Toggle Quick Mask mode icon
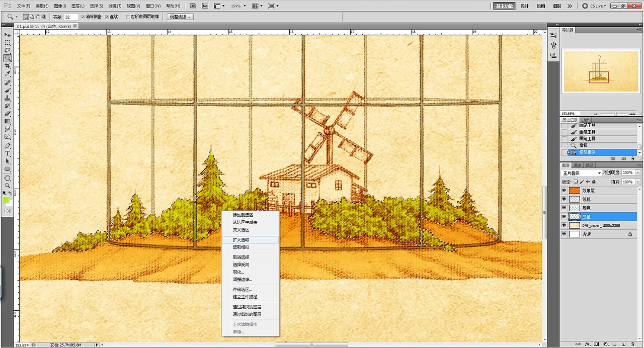Screen dimensions: 644x348 pyautogui.click(x=8, y=211)
